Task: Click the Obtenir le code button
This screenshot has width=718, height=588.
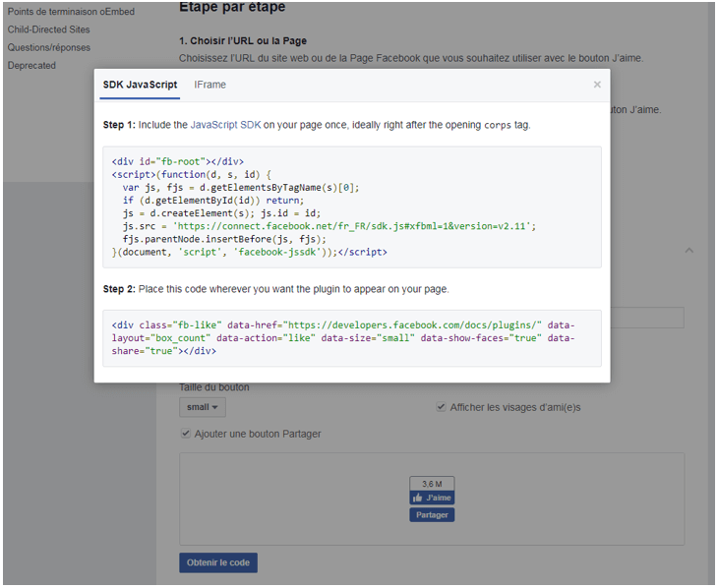Action: click(218, 562)
